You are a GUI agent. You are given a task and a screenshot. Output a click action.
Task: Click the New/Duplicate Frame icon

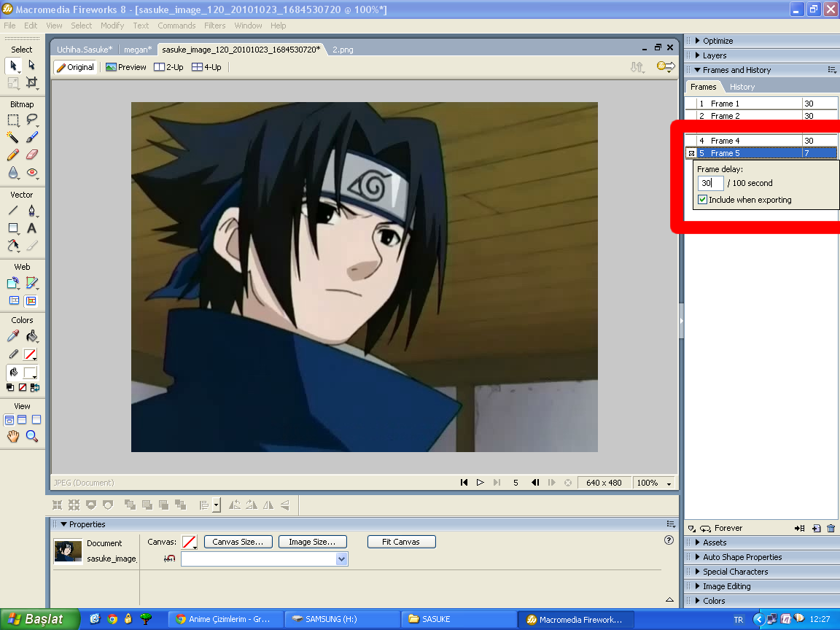coord(816,528)
